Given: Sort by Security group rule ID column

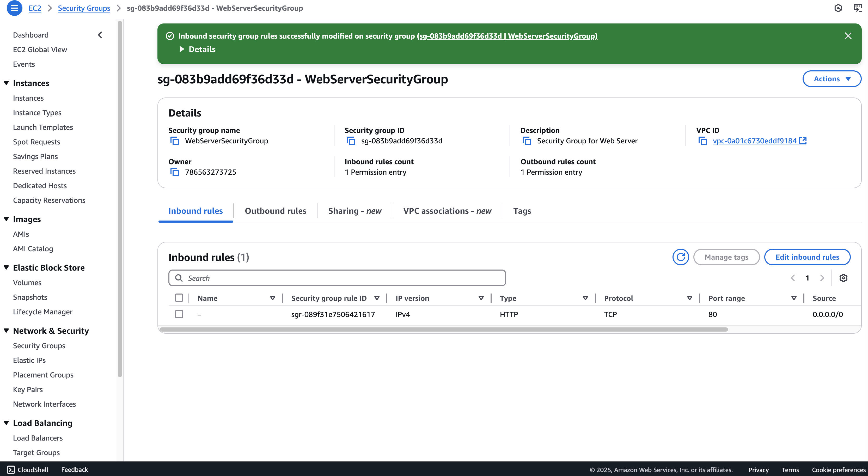Looking at the screenshot, I should click(377, 298).
